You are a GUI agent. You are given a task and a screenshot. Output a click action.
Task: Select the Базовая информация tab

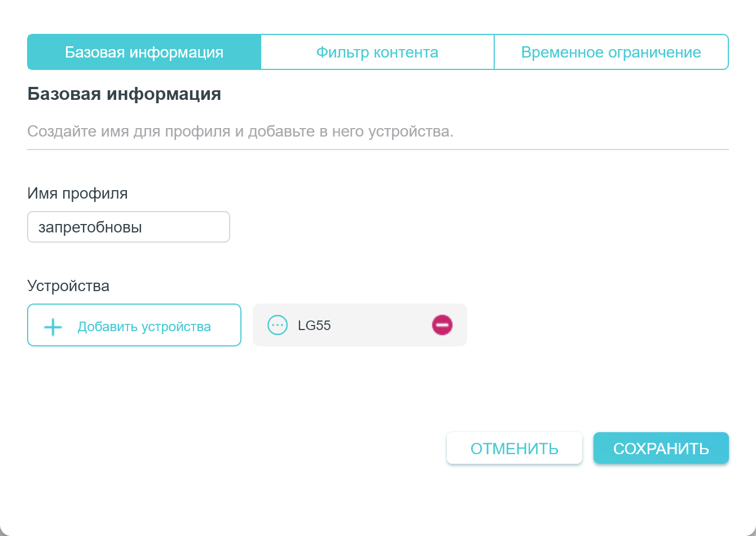pyautogui.click(x=144, y=52)
